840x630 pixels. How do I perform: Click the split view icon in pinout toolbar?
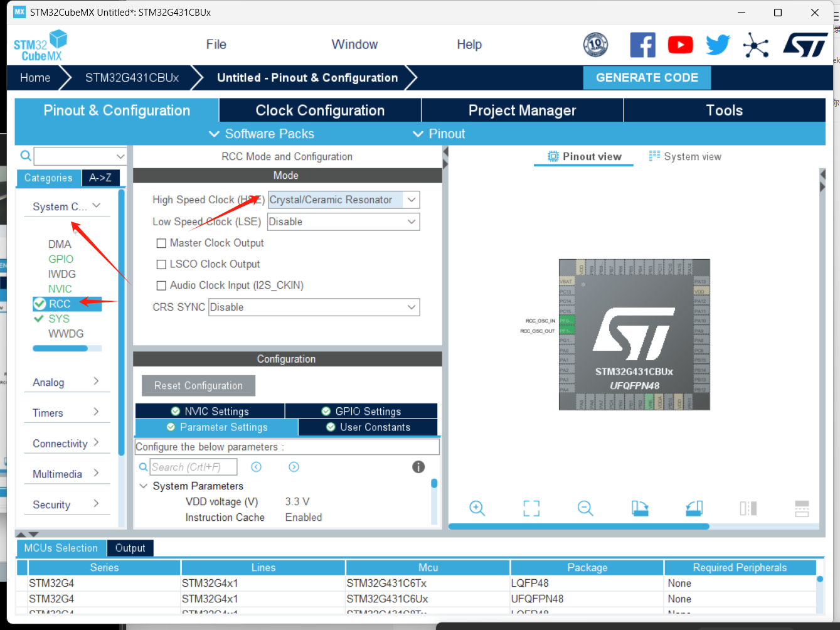click(748, 508)
